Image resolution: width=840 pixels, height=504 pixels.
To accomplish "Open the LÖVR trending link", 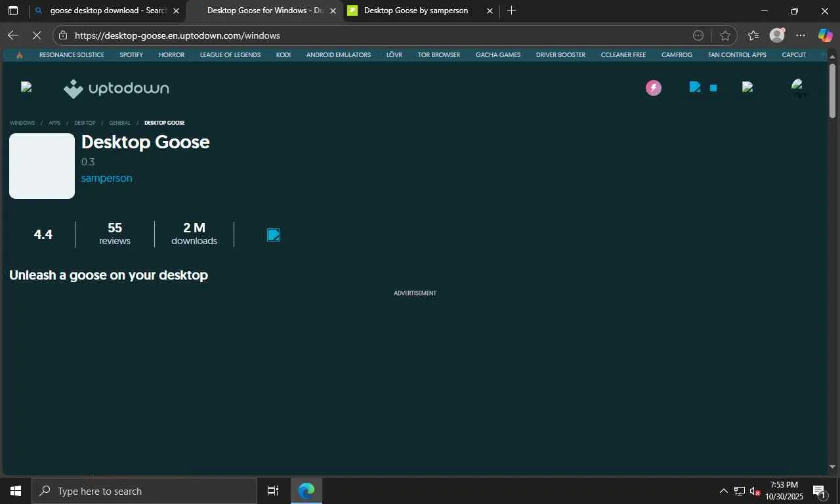I will tap(394, 55).
